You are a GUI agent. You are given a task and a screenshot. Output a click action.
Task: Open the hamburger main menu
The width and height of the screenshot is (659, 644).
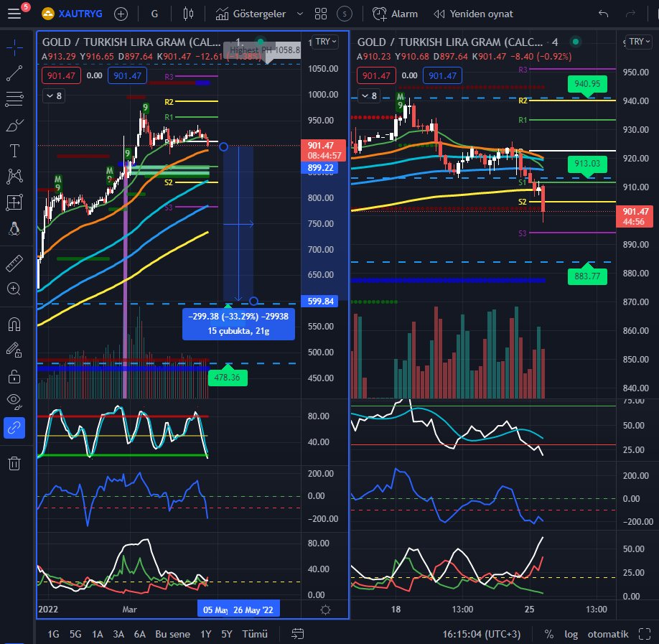tap(14, 14)
